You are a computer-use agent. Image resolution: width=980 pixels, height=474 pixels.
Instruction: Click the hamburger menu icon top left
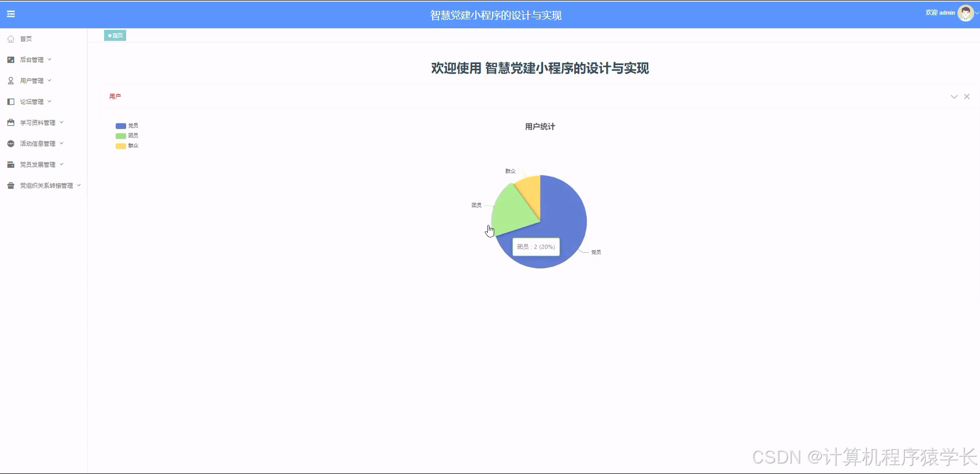11,14
